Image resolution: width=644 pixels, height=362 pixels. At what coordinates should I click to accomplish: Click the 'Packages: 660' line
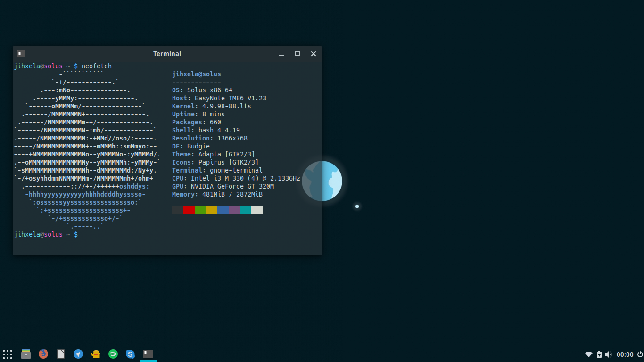click(197, 122)
